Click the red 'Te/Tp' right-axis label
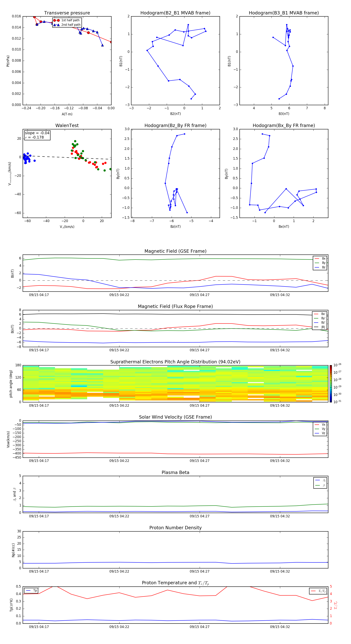Viewport: 351px width, 644px height. 336,605
